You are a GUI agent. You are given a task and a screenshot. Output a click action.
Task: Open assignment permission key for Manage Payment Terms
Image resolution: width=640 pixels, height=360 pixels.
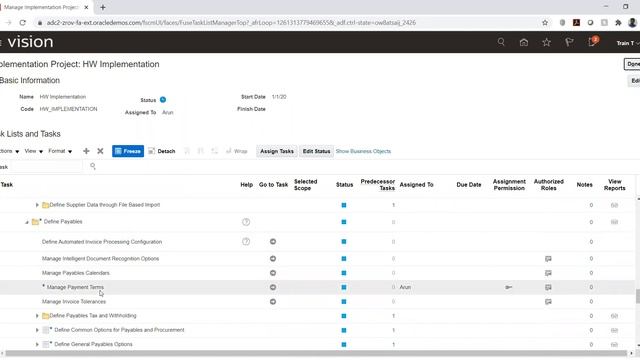tap(509, 287)
